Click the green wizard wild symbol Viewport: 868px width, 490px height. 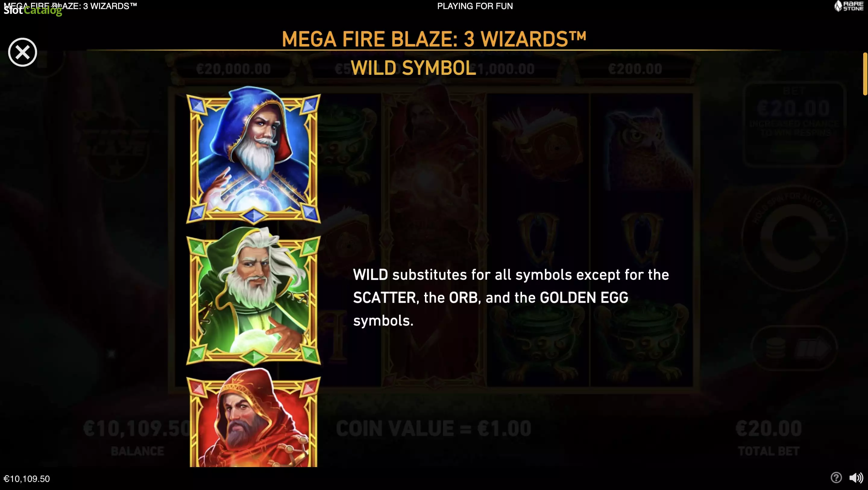point(253,296)
